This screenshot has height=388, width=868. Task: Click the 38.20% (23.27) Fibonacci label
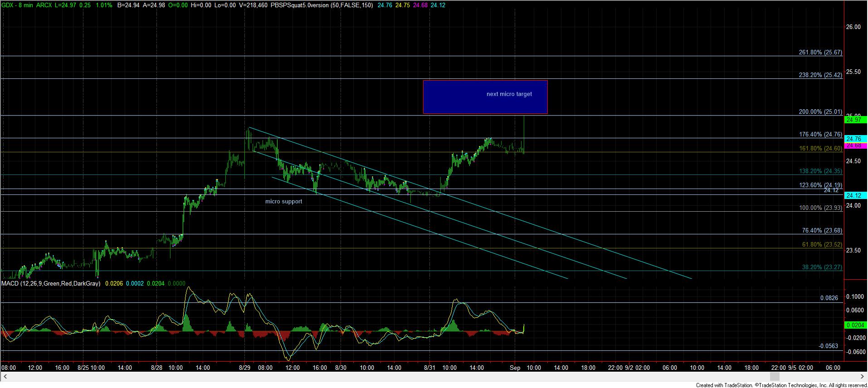[822, 267]
